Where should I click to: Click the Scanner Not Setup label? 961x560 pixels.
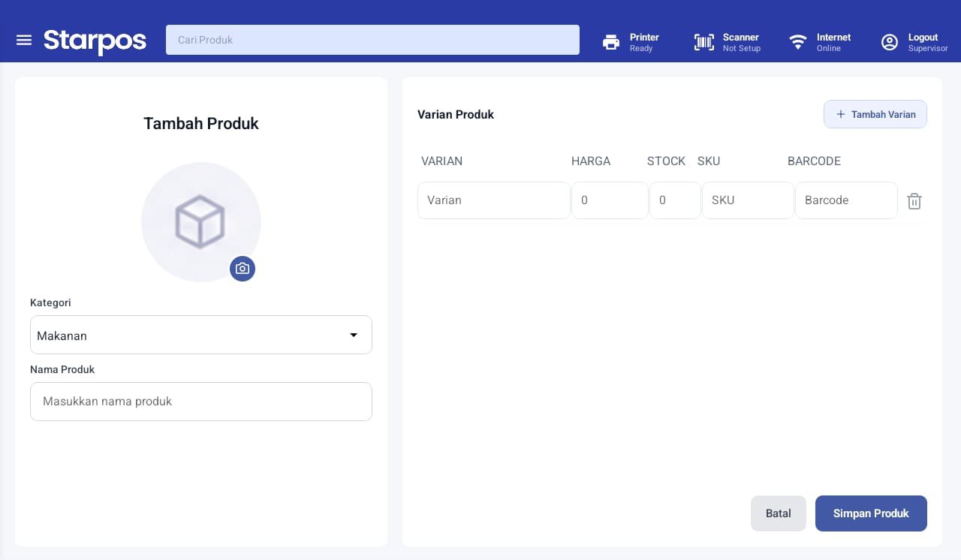point(742,43)
